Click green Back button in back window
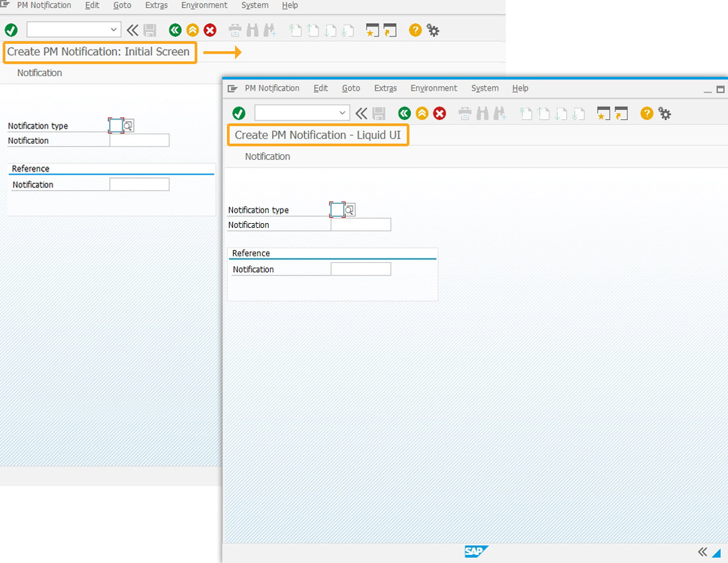Screen dimensions: 728x563 point(175,30)
